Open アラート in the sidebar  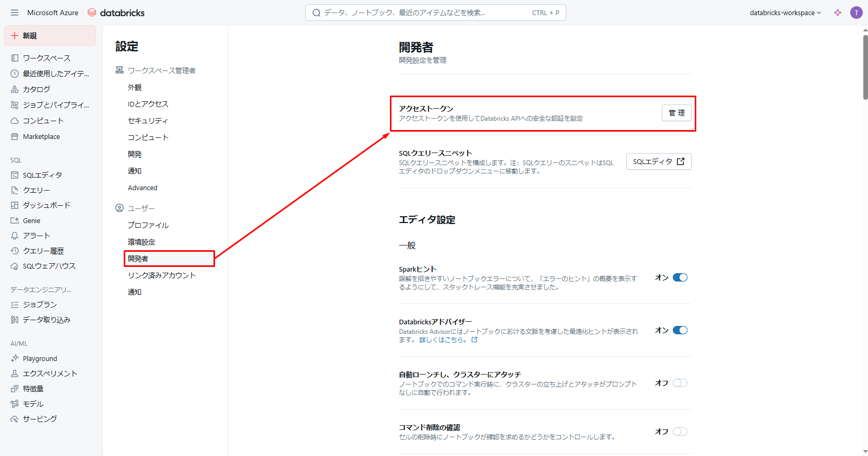(x=37, y=236)
